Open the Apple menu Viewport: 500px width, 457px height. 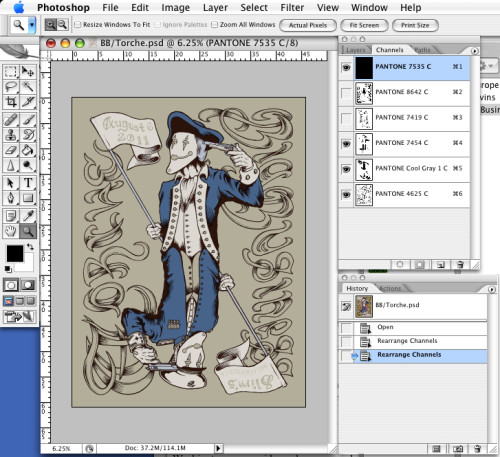19,7
